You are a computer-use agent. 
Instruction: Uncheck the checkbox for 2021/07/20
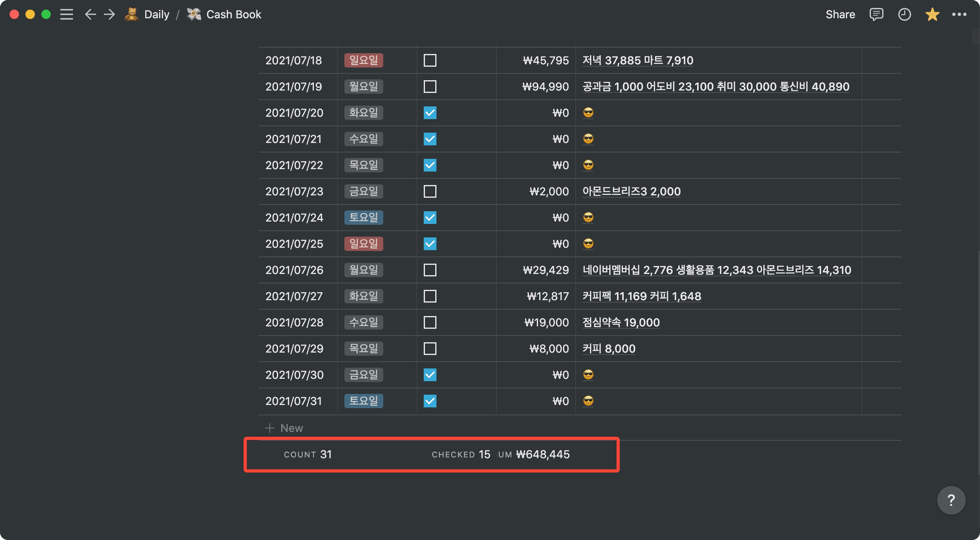tap(430, 113)
